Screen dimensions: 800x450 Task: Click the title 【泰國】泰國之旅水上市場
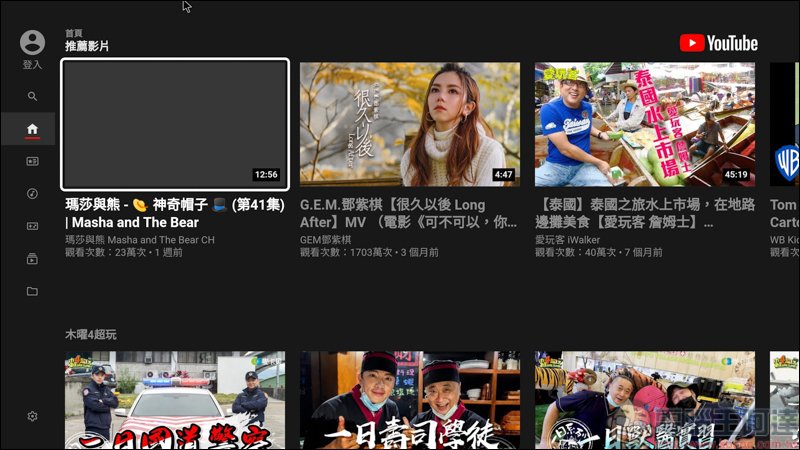(x=645, y=213)
